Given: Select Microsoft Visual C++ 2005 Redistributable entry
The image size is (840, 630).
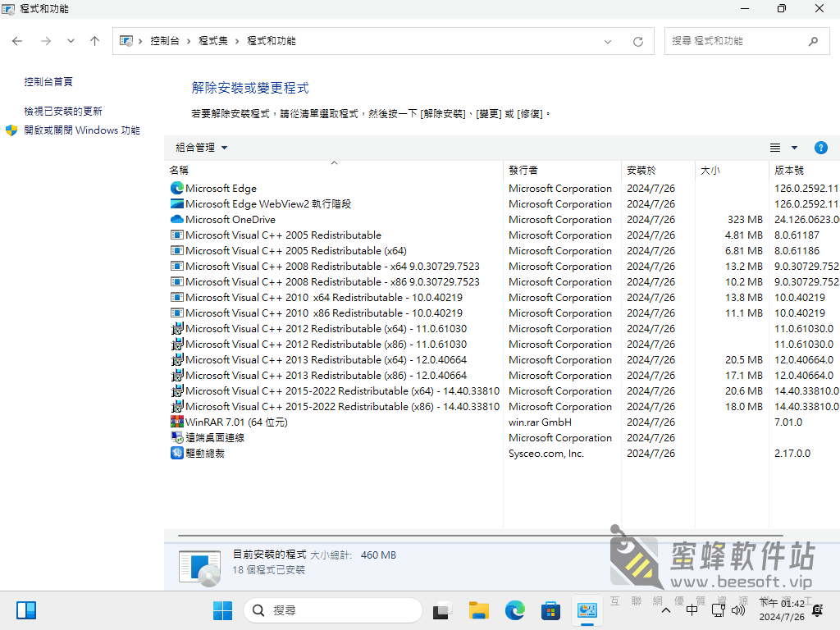Looking at the screenshot, I should point(283,235).
